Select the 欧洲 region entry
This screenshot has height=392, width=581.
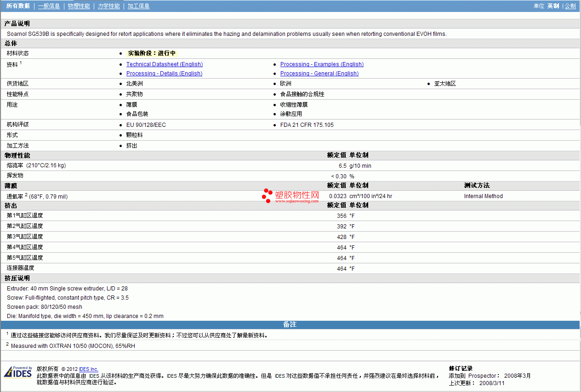tap(286, 84)
